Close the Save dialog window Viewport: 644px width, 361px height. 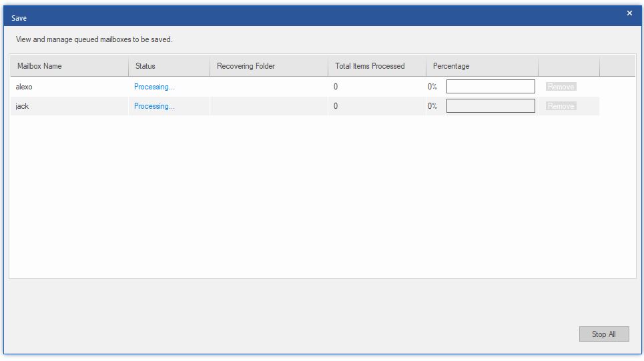tap(629, 13)
